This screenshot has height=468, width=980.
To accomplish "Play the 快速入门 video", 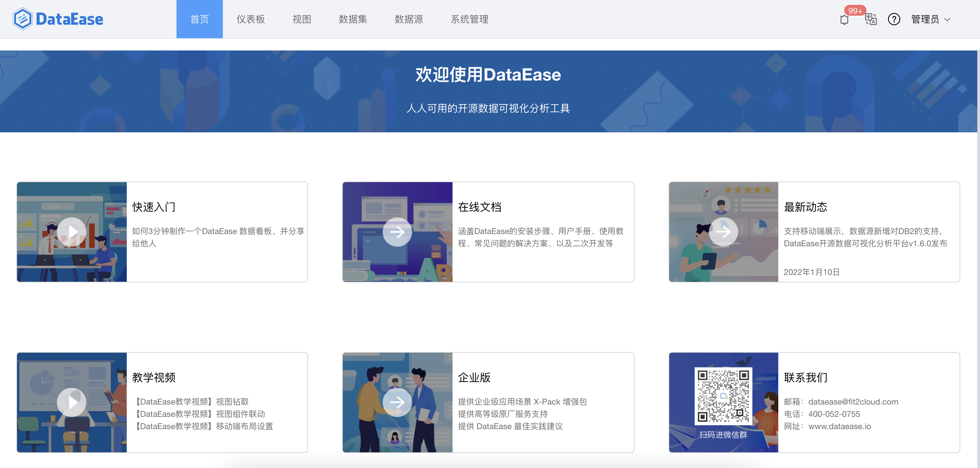I will tap(72, 232).
